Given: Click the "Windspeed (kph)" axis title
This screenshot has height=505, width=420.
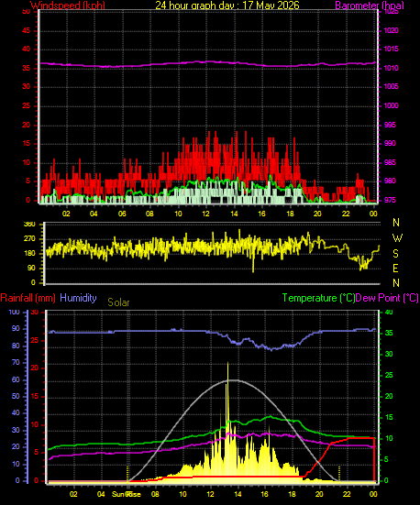Looking at the screenshot, I should tap(68, 5).
